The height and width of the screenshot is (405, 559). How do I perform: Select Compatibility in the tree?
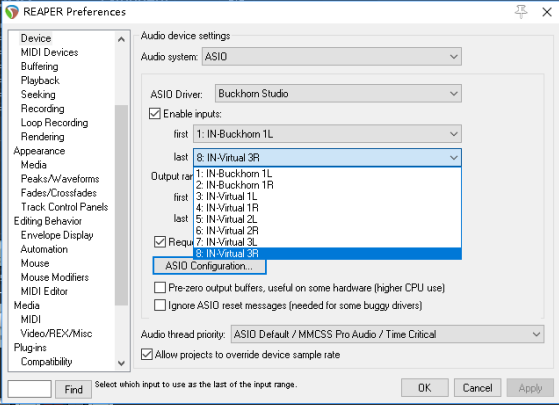click(47, 362)
